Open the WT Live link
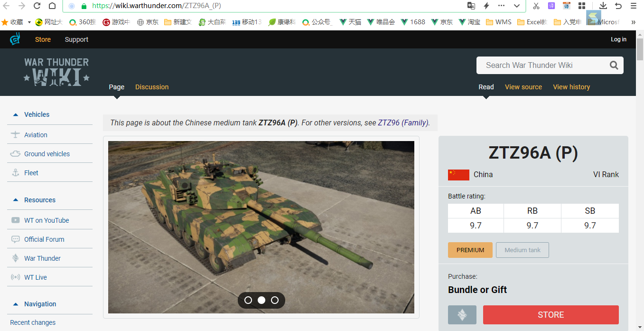This screenshot has width=644, height=331. pyautogui.click(x=36, y=277)
